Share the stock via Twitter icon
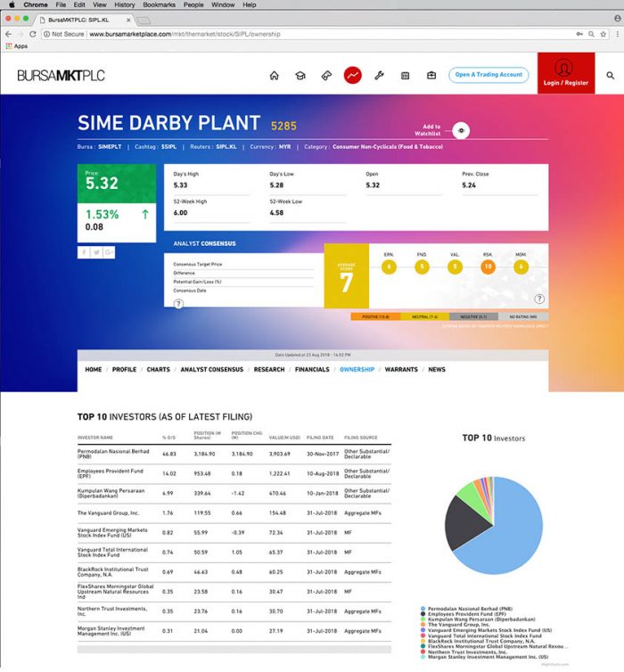Screen dimensions: 624x672 (97, 253)
